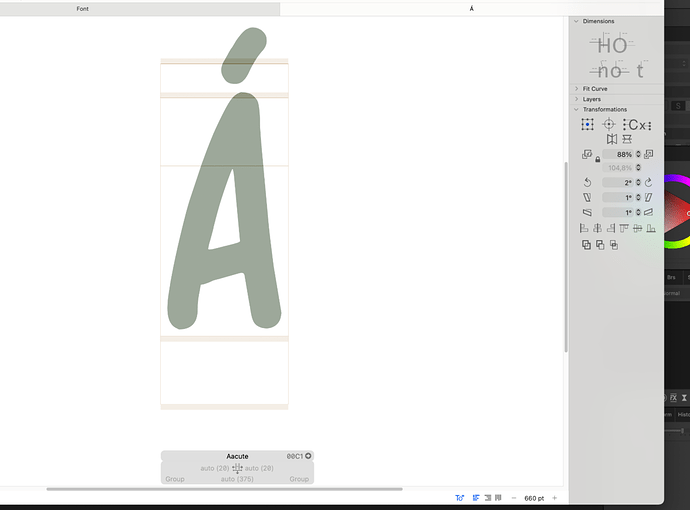The width and height of the screenshot is (690, 510).
Task: Click the stepper next to 88% scale
Action: [x=638, y=154]
